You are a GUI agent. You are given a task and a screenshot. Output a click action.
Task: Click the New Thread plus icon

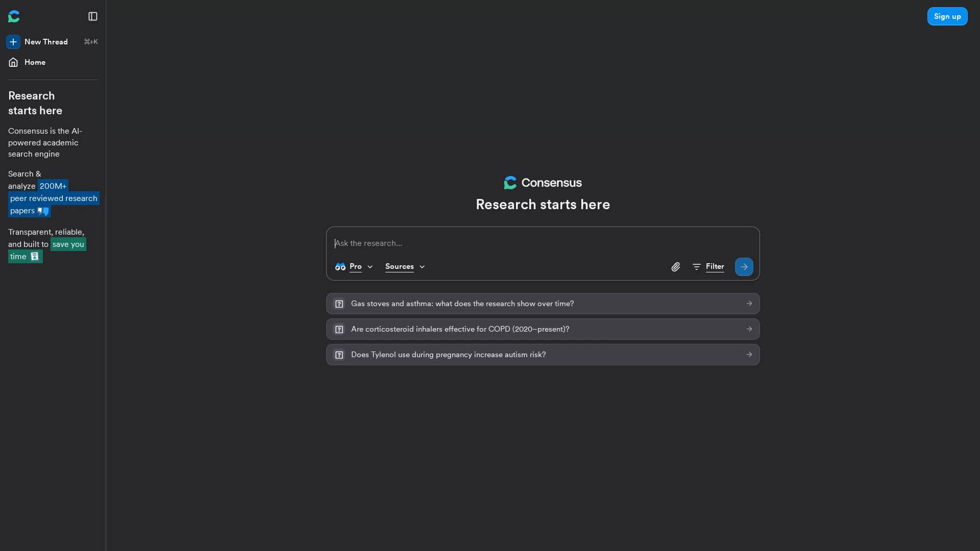(x=13, y=42)
